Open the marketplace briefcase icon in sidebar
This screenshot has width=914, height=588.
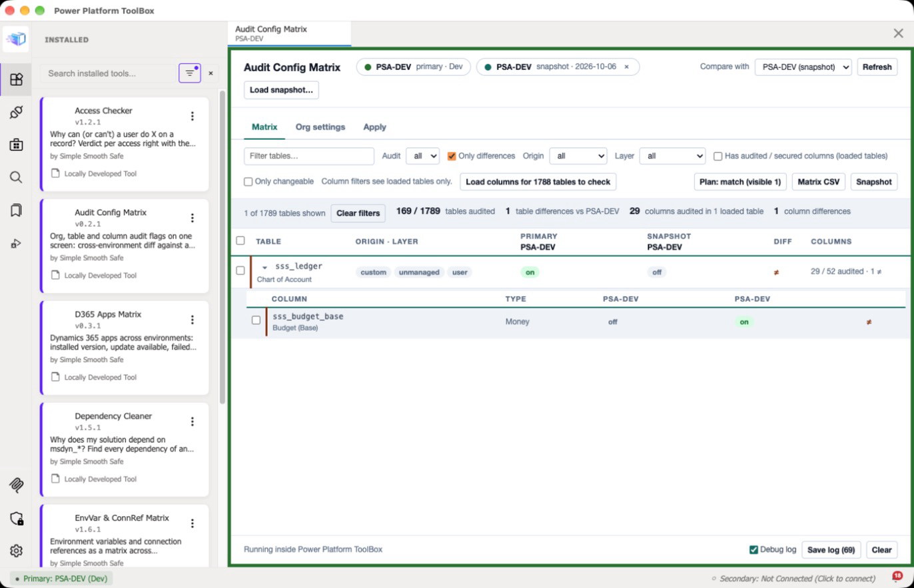coord(16,145)
